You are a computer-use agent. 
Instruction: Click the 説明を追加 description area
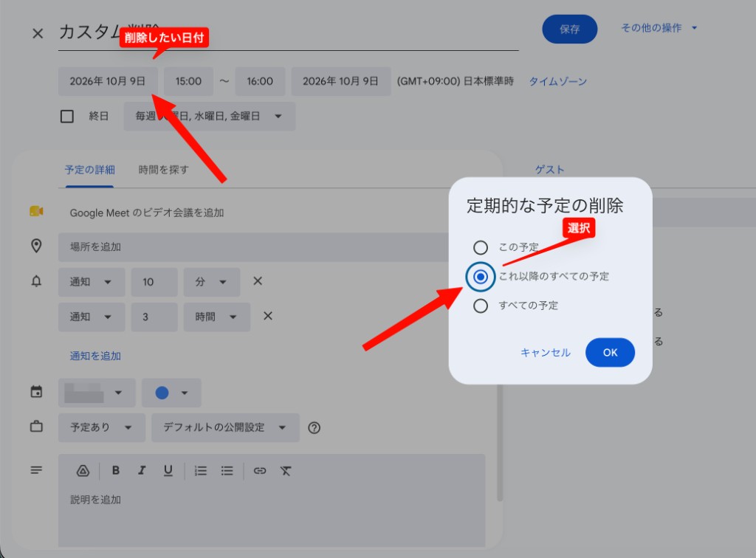pyautogui.click(x=272, y=516)
